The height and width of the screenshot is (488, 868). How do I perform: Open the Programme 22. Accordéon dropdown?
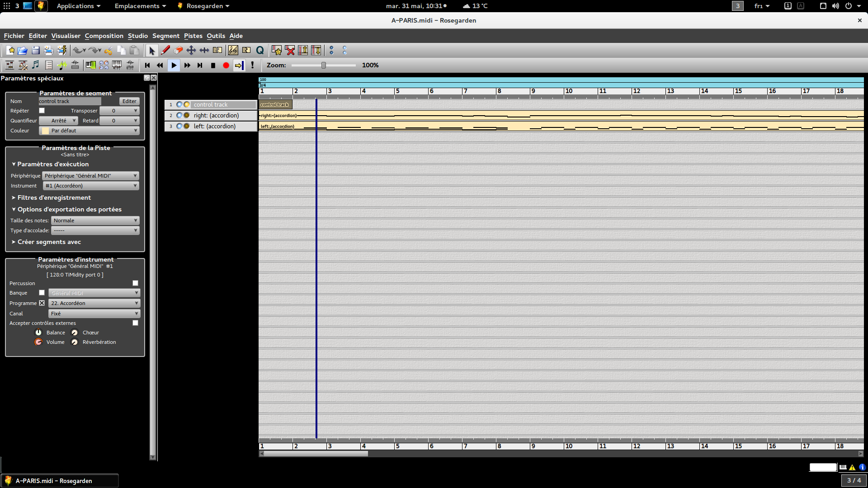pos(94,303)
